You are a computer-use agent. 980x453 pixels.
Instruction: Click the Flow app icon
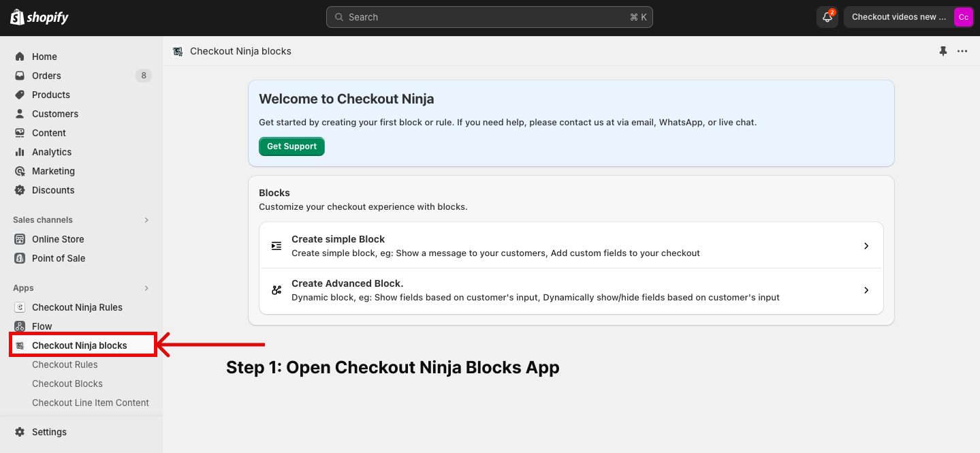(20, 326)
